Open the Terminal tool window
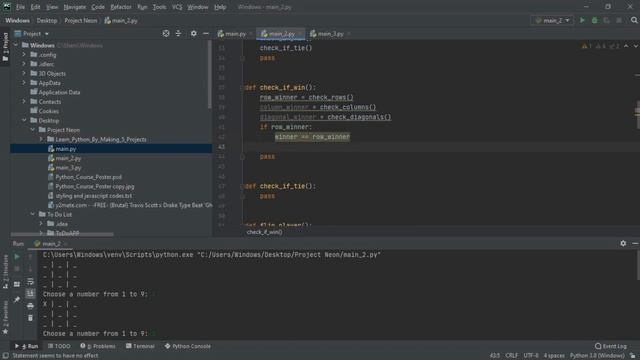This screenshot has height=360, width=640. point(140,346)
